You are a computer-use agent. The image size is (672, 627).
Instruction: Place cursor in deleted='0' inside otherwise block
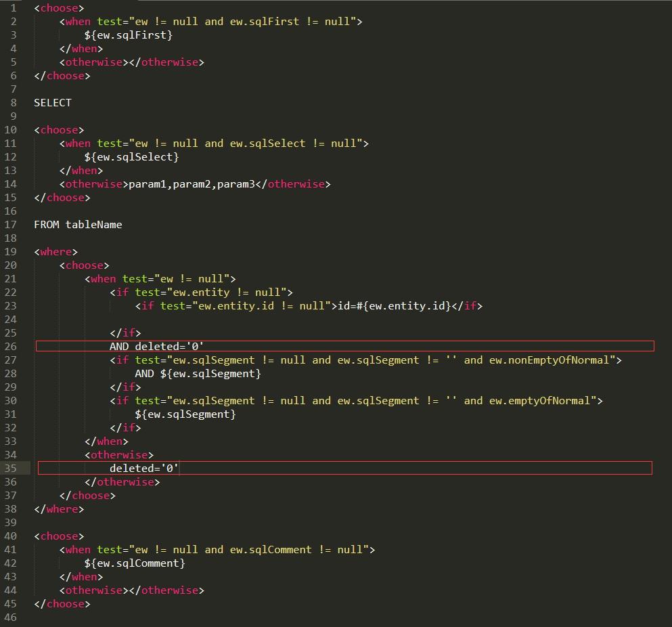click(143, 469)
